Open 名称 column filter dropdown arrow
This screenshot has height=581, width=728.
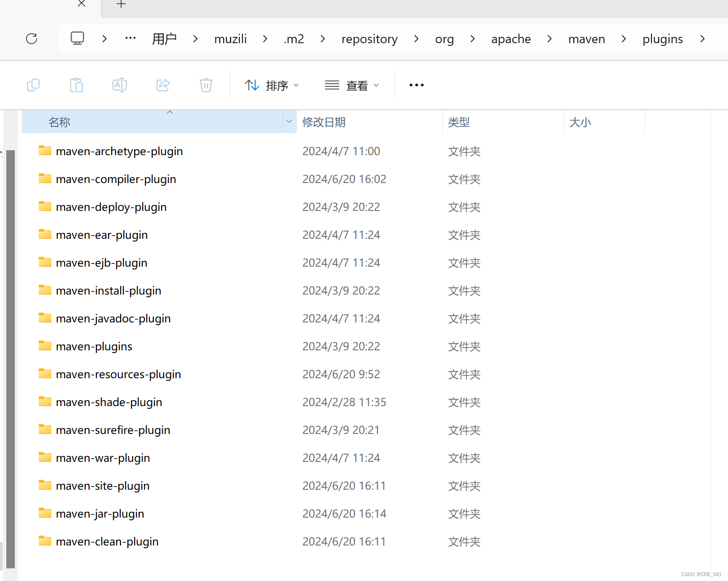289,121
